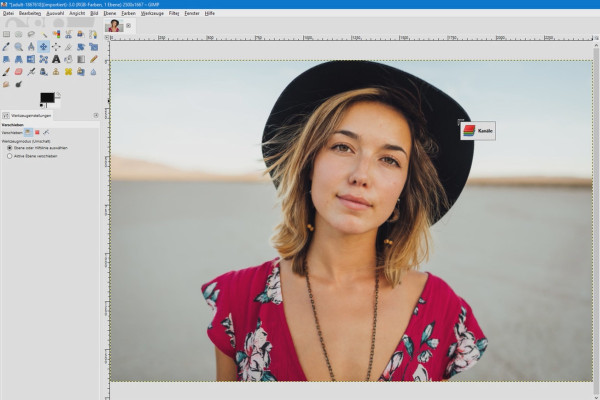This screenshot has height=400, width=600.
Task: Select the Scale tool
Action: 93,47
